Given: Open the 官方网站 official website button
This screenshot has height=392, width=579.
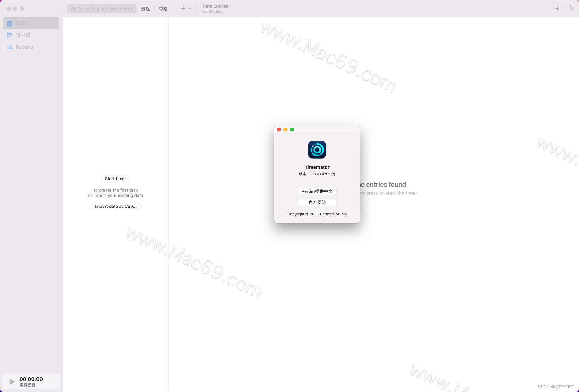Looking at the screenshot, I should click(x=317, y=202).
